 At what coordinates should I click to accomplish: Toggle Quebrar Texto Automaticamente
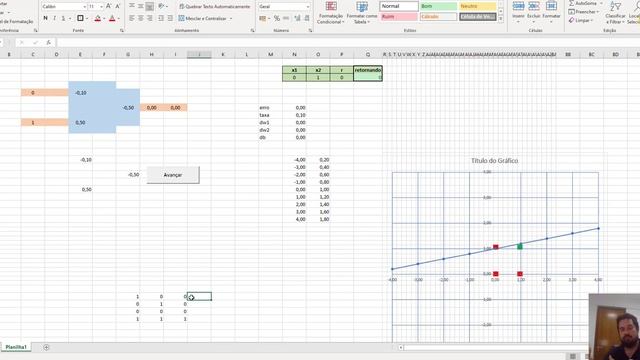pos(215,7)
